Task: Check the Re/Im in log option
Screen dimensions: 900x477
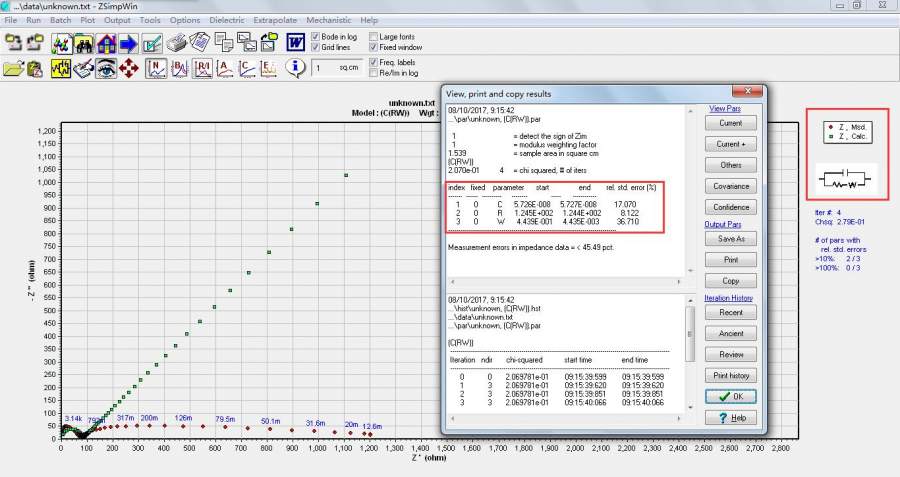Action: (374, 73)
